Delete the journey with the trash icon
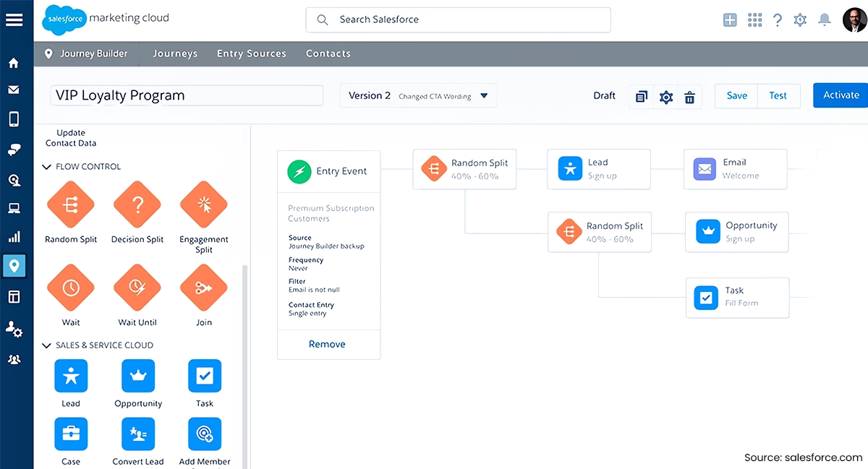 point(690,96)
